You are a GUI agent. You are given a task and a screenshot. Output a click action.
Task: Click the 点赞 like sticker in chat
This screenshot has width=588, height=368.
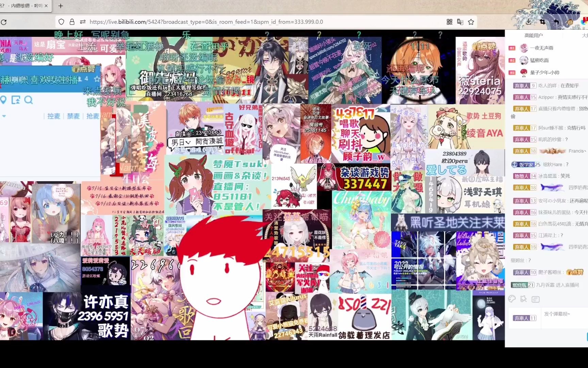(575, 272)
